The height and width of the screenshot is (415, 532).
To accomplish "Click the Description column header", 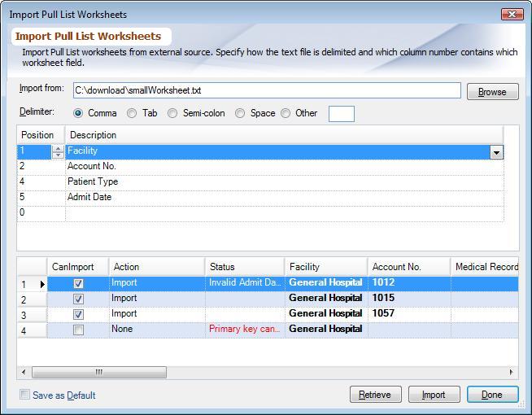I will [285, 135].
